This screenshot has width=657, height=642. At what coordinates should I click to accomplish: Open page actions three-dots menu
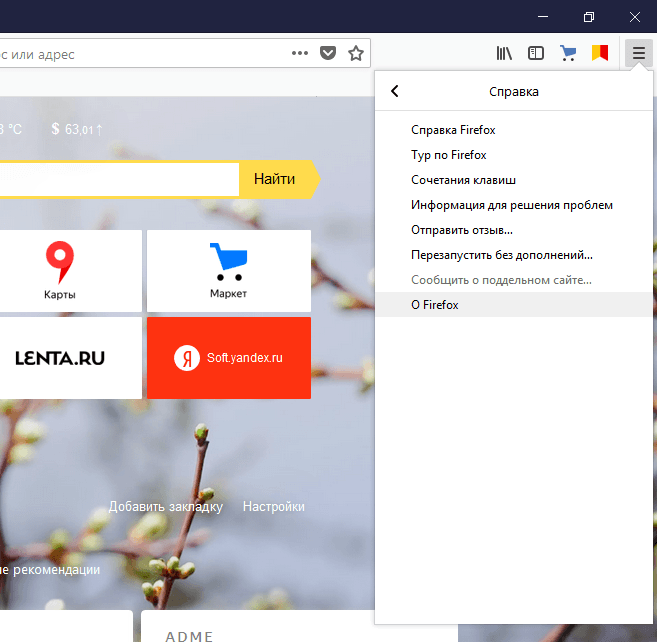coord(300,53)
